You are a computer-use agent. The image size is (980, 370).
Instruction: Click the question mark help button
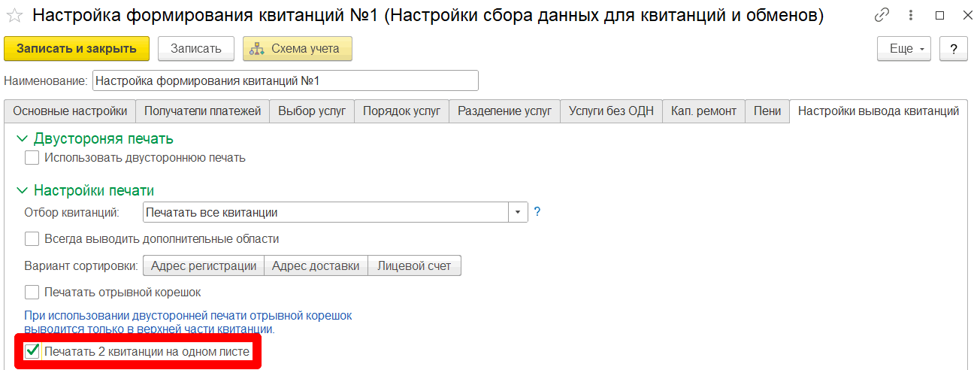(x=954, y=49)
